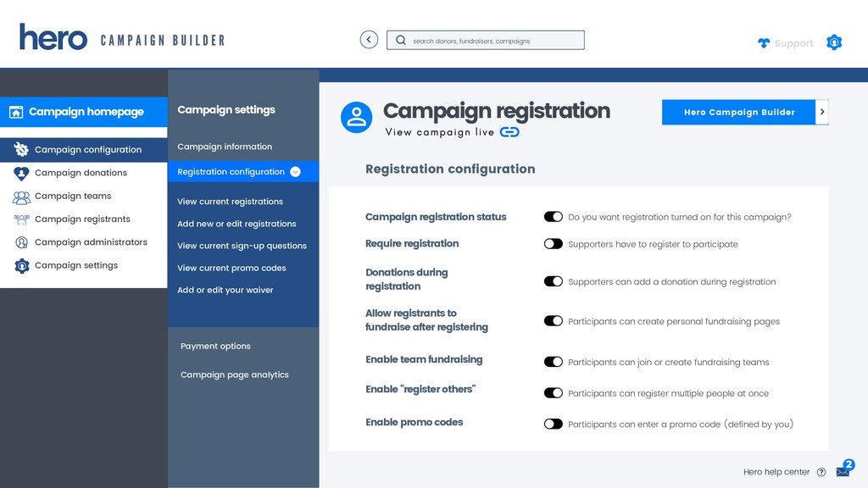868x488 pixels.
Task: Click the Support heart icon
Action: 764,43
